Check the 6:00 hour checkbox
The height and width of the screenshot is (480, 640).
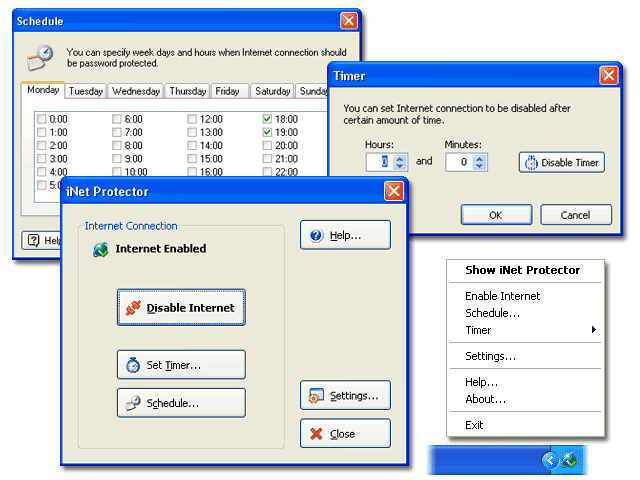pyautogui.click(x=117, y=119)
